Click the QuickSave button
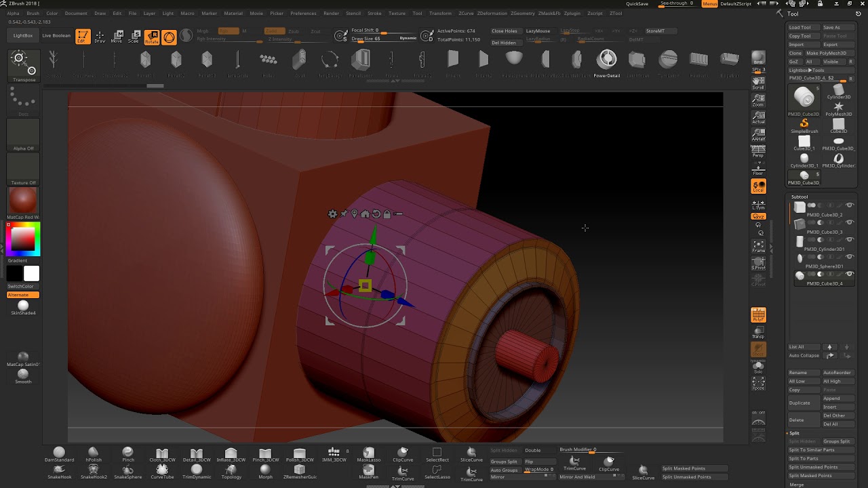This screenshot has height=488, width=868. coord(637,3)
